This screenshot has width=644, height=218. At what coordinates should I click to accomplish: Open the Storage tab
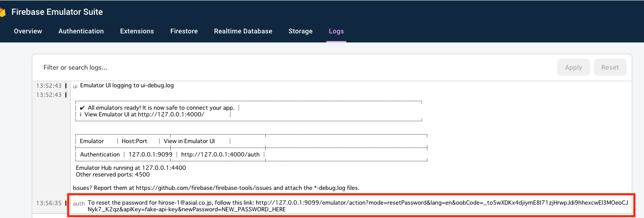point(301,31)
